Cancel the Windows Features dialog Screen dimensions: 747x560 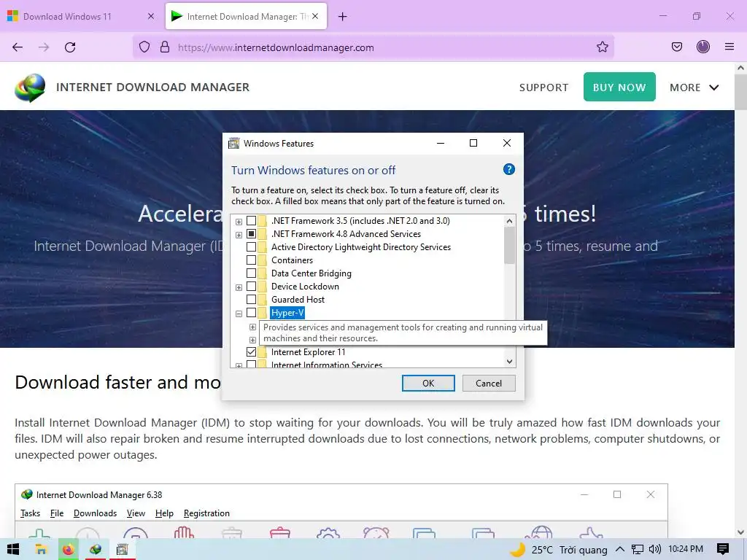coord(488,384)
